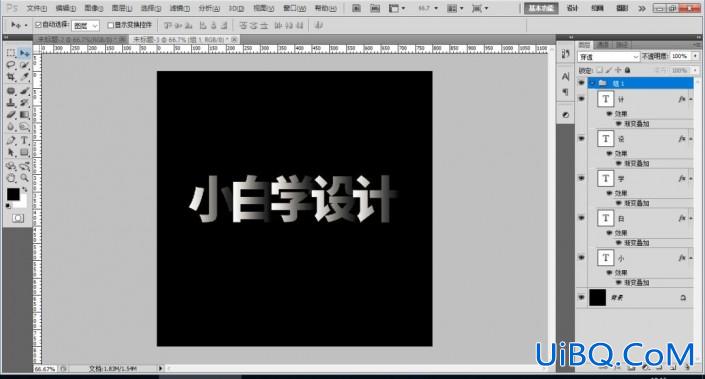Select the 3D Object Rotate tool
Screen dimensions: 705x379
[x=11, y=166]
